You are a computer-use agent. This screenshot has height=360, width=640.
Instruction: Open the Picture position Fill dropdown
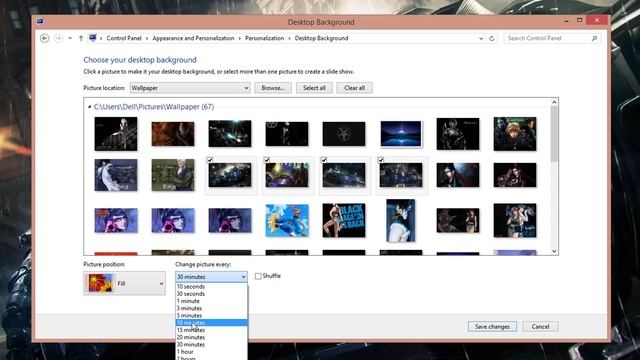pyautogui.click(x=124, y=283)
